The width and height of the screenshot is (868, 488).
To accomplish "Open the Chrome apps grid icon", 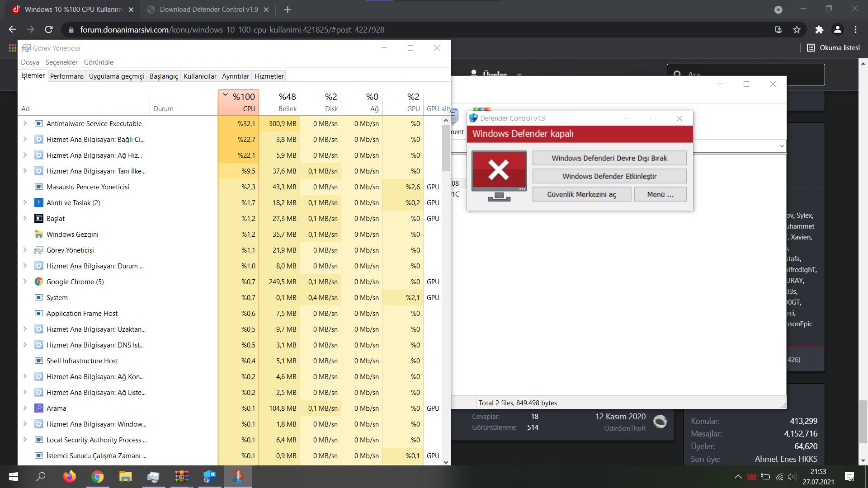I will (x=13, y=47).
